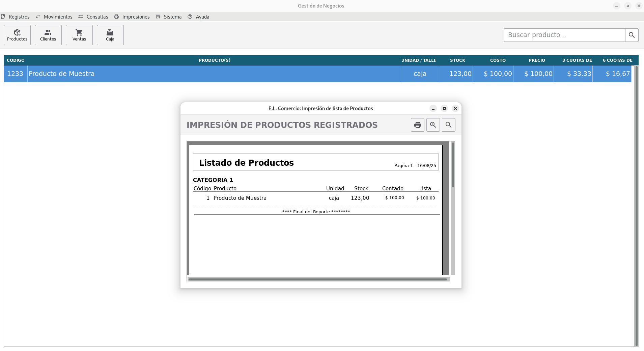This screenshot has height=351, width=644.
Task: Select the Producto de Muestra table row
Action: 202,74
